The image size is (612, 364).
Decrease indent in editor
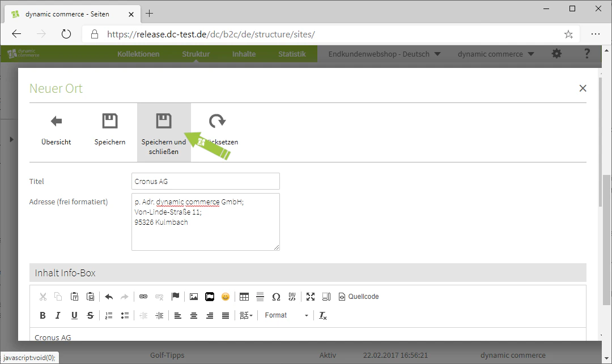tap(143, 315)
